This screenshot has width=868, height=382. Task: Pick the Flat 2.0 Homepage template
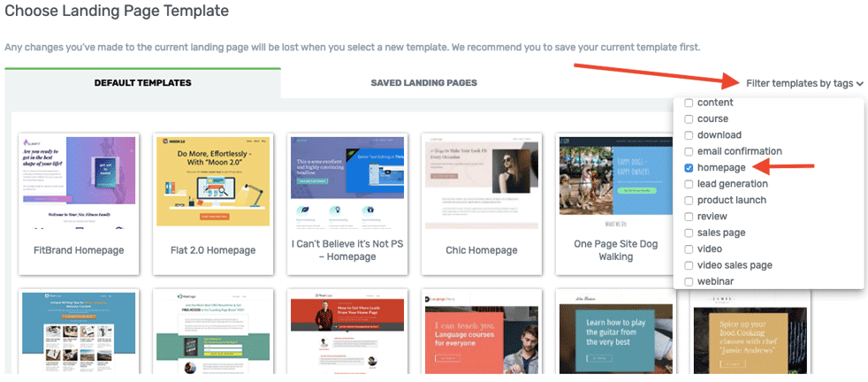212,181
